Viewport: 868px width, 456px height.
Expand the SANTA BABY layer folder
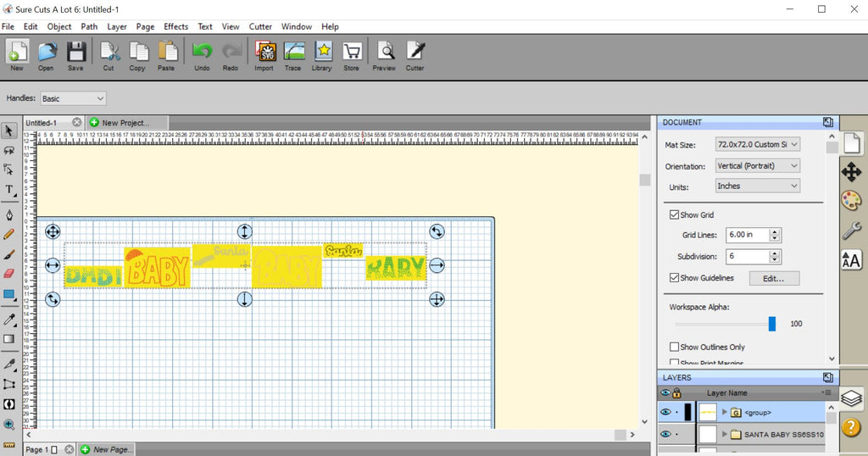pyautogui.click(x=724, y=435)
